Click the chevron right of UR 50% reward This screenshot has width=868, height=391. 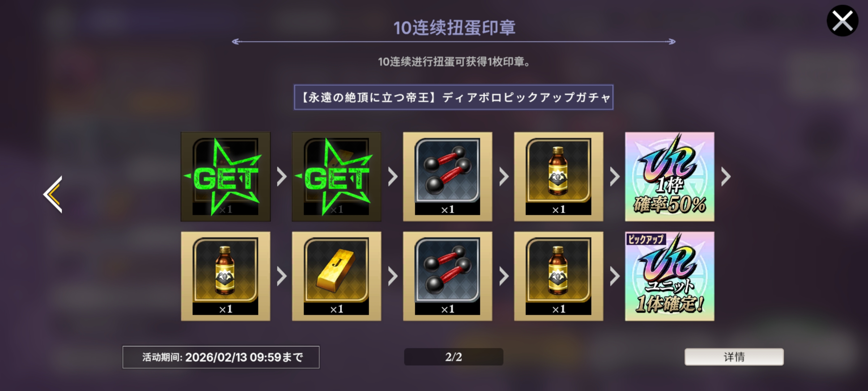pos(726,177)
